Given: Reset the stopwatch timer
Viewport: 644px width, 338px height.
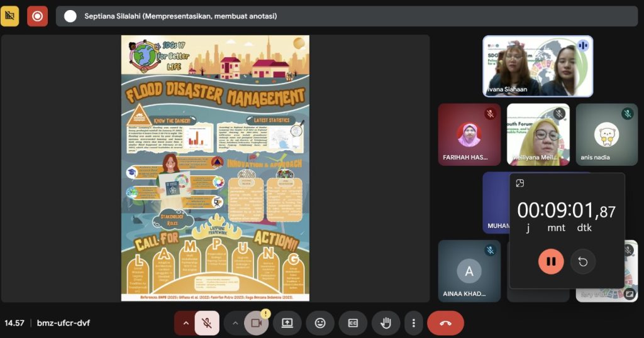Looking at the screenshot, I should 582,261.
